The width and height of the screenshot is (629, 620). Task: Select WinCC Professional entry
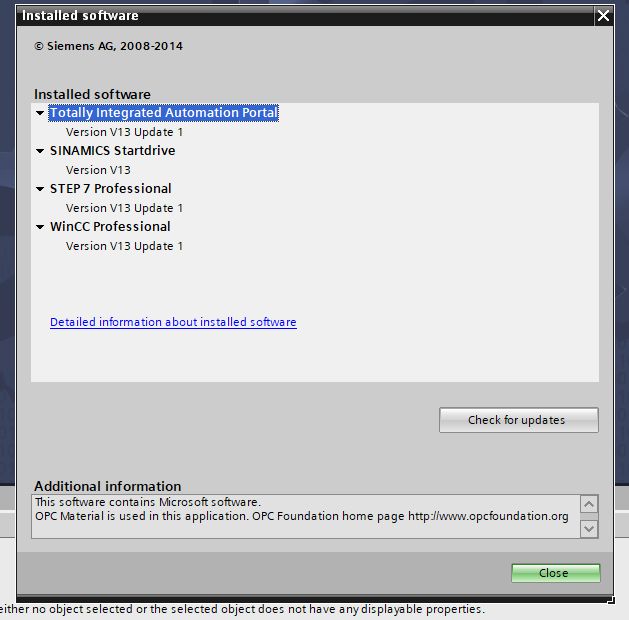pyautogui.click(x=110, y=227)
